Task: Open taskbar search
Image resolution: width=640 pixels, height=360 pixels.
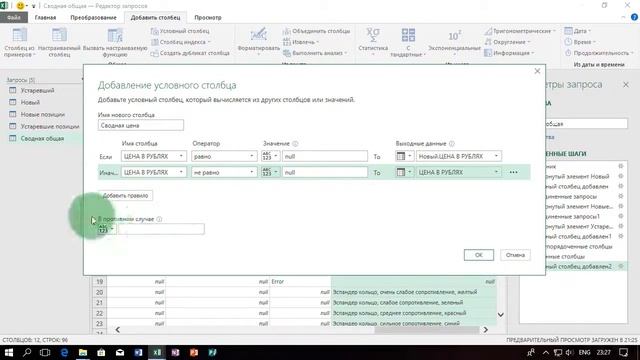Action: click(x=27, y=352)
